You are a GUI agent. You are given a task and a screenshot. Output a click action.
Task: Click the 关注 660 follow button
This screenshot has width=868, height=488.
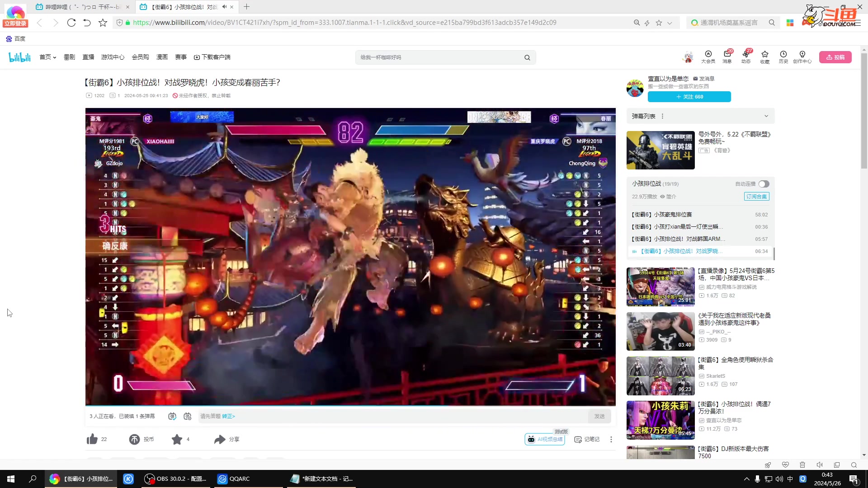click(689, 97)
